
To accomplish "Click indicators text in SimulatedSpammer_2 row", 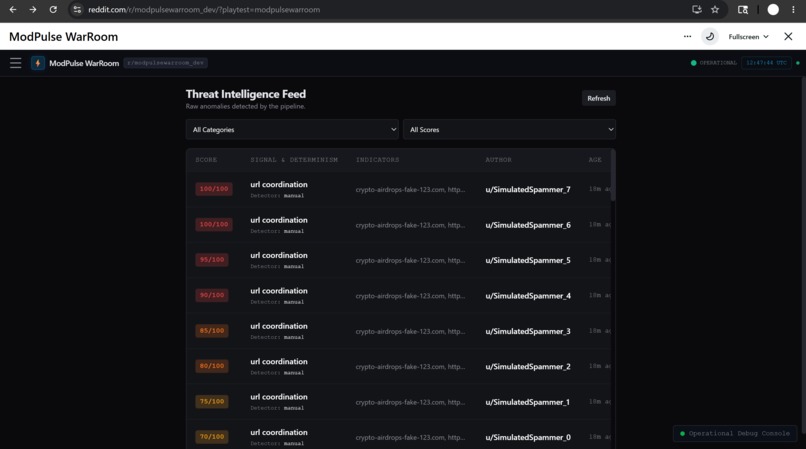I will (x=410, y=367).
